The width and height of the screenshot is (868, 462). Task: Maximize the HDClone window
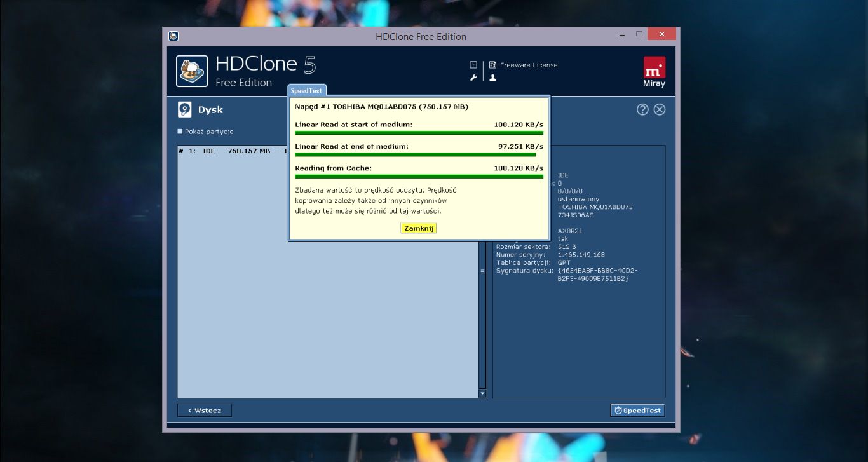tap(639, 34)
